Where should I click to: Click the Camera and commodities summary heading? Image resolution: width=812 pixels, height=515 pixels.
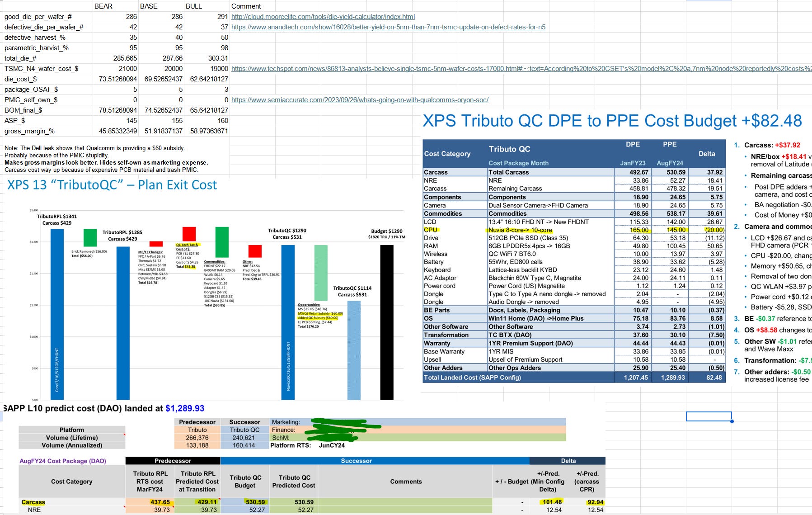point(777,227)
